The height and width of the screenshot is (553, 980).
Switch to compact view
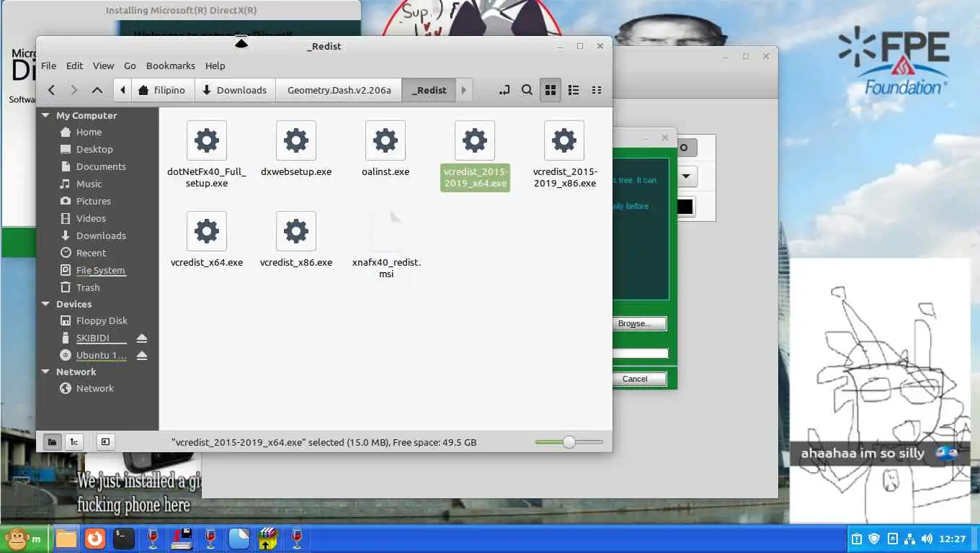(597, 90)
